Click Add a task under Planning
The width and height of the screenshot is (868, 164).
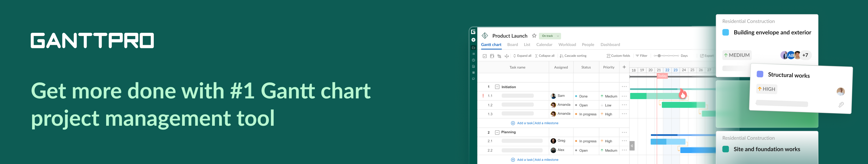click(x=525, y=160)
